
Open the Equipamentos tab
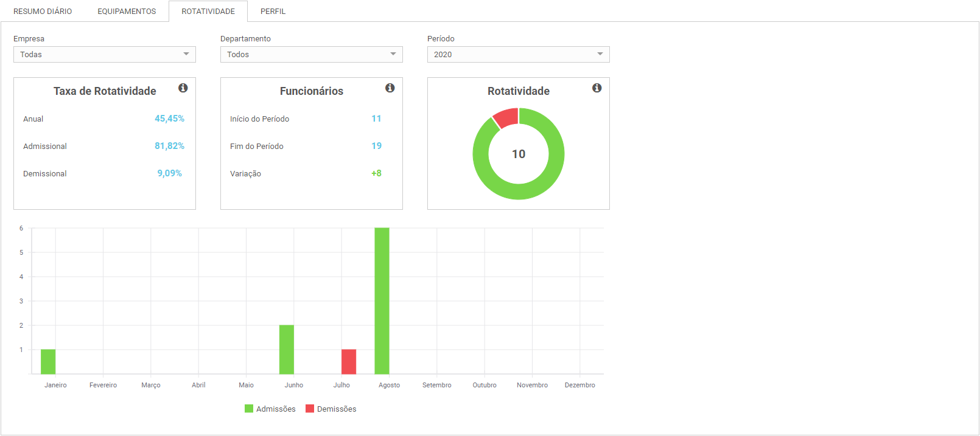[x=127, y=12]
